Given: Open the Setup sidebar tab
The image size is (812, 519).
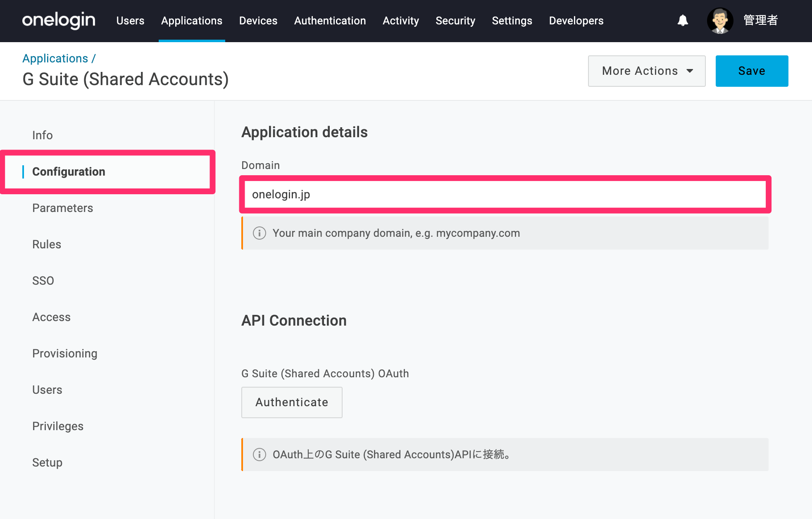Looking at the screenshot, I should (x=48, y=462).
